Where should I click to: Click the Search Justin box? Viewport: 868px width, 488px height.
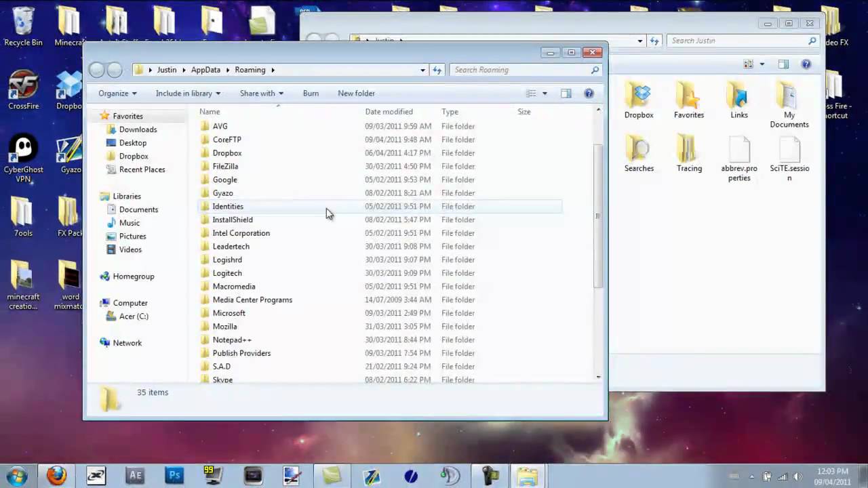coord(743,41)
